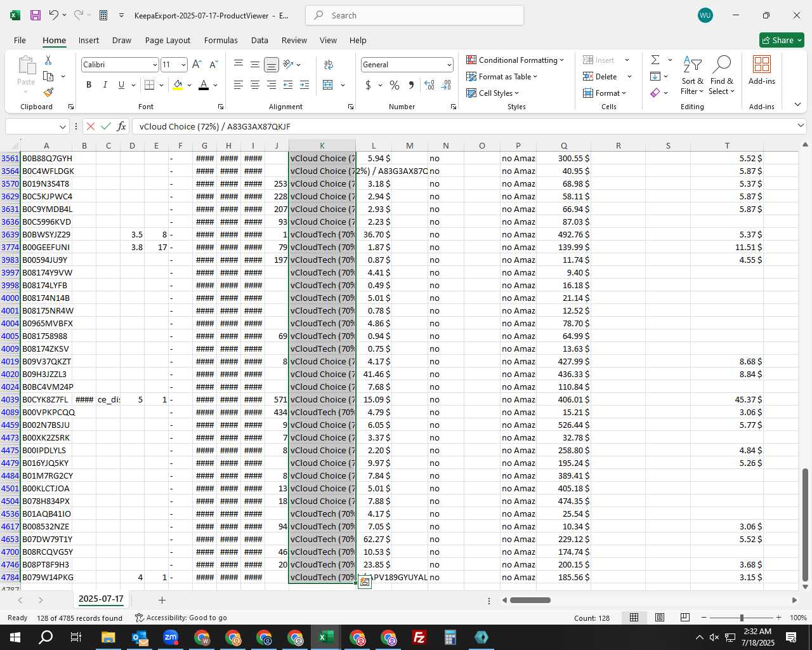Click the Increase Indent icon
Image resolution: width=812 pixels, height=650 pixels.
(304, 85)
